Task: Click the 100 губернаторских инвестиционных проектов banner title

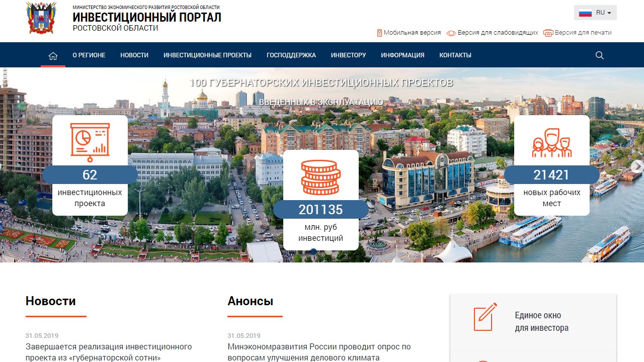Action: (x=321, y=82)
